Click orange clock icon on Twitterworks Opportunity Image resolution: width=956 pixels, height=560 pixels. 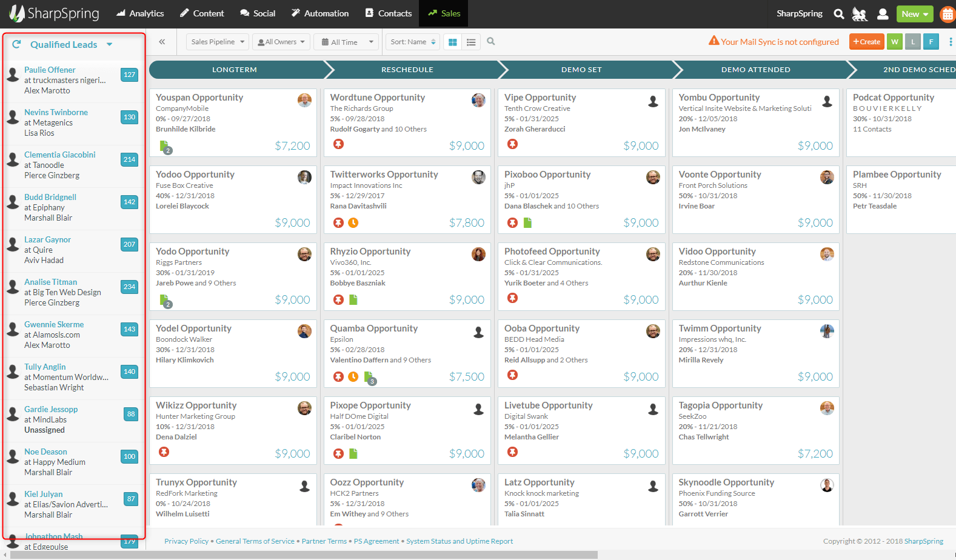point(353,223)
